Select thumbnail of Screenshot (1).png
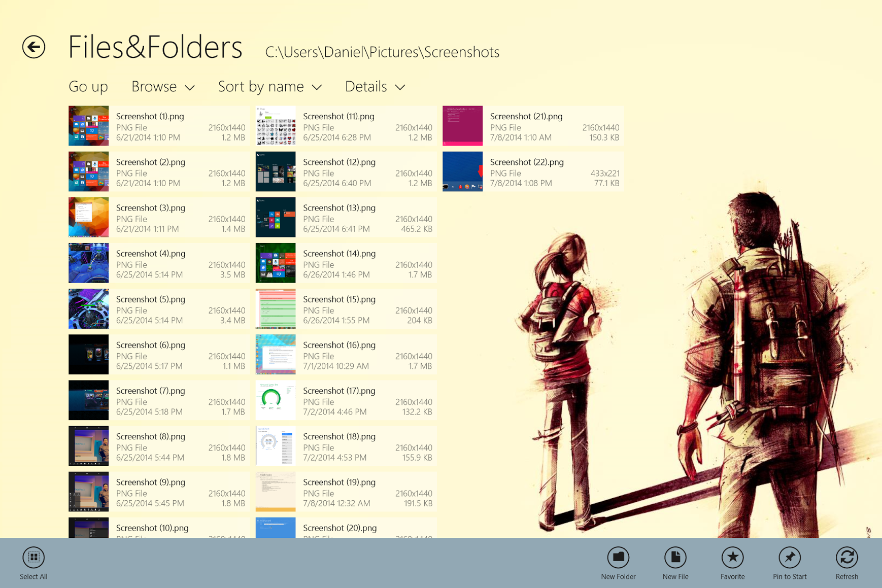The width and height of the screenshot is (882, 588). point(88,126)
